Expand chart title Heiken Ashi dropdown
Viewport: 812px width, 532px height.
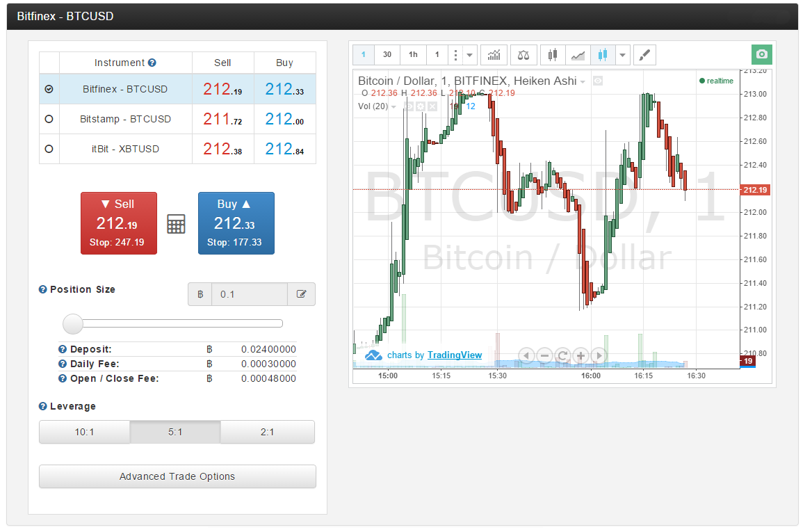click(x=583, y=82)
